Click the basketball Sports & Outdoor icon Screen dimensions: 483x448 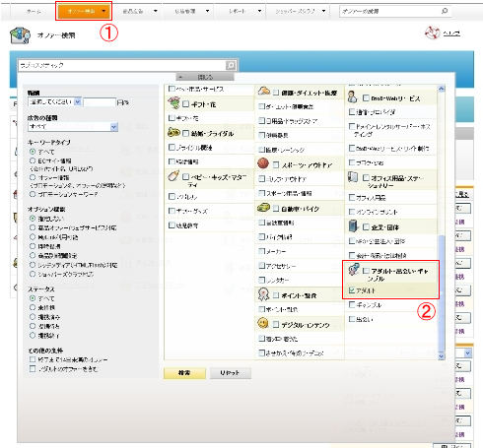pos(263,163)
